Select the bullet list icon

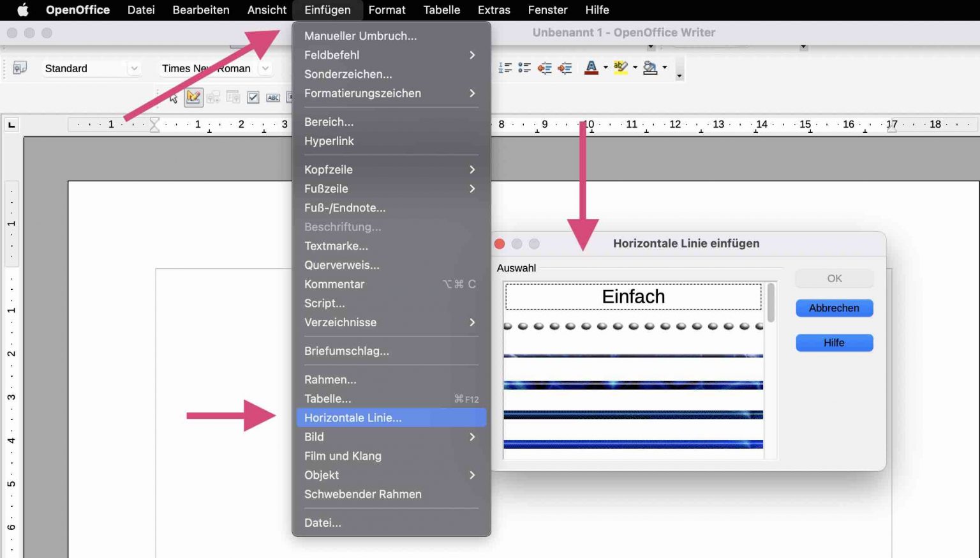pos(524,68)
